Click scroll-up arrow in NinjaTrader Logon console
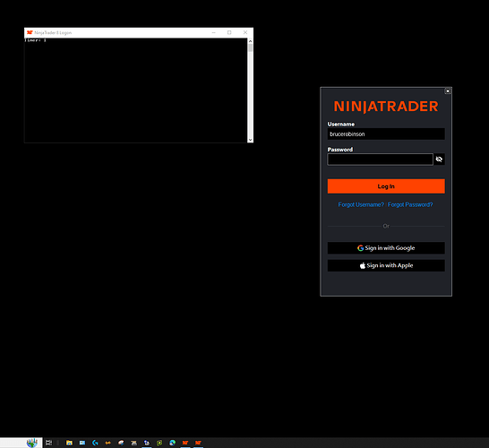Viewport: 489px width, 448px height. [250, 41]
